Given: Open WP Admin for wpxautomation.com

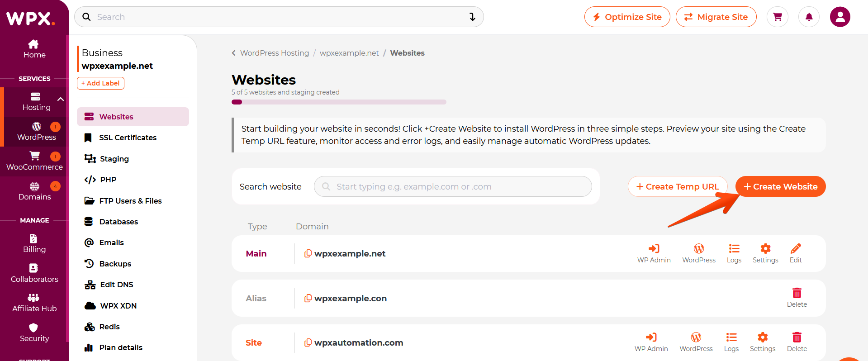Looking at the screenshot, I should coord(651,342).
